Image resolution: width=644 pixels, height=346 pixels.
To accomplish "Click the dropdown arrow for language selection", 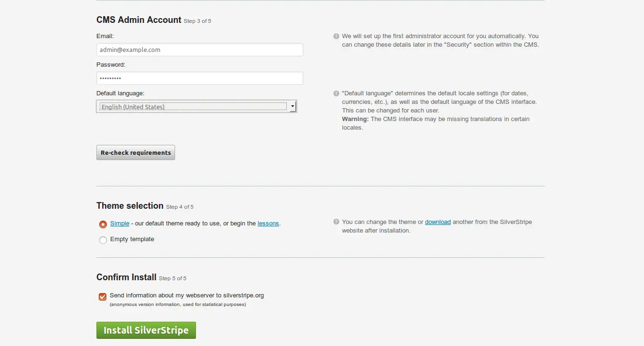I will click(292, 107).
